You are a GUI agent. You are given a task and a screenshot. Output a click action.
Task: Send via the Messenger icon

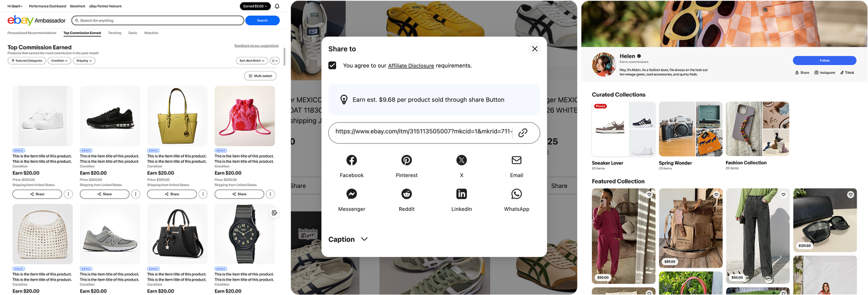(x=351, y=194)
